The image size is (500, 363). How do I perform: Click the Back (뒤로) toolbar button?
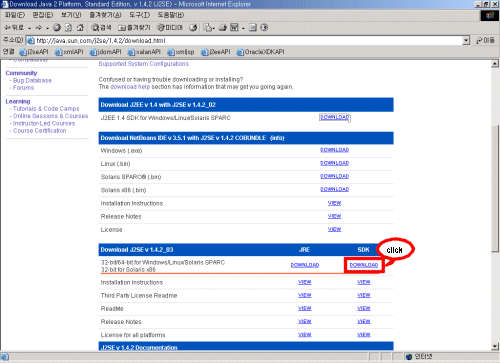[14, 27]
